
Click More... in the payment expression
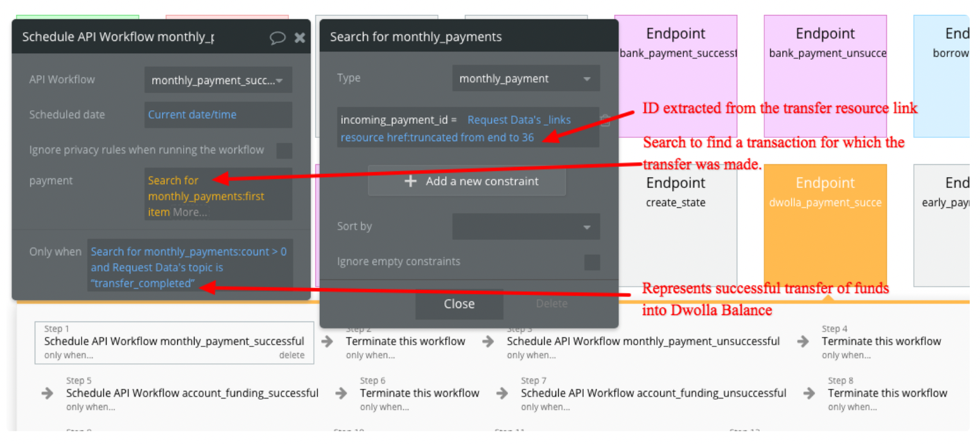point(190,212)
